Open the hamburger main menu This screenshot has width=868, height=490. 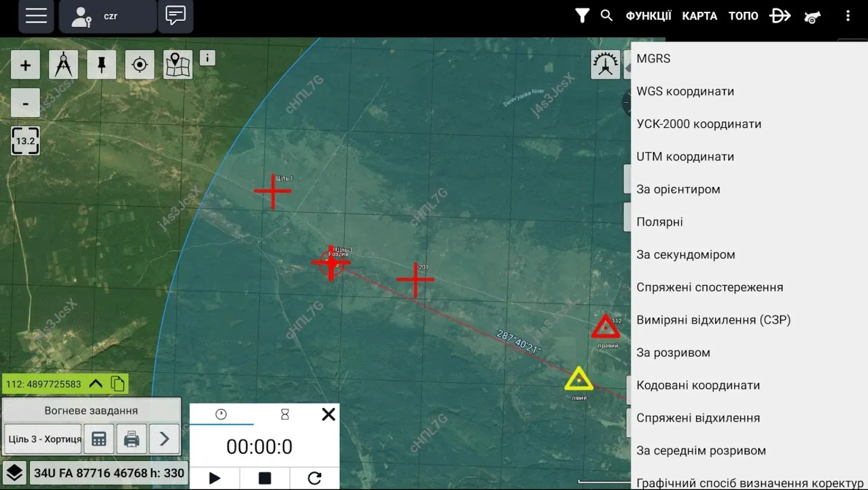point(36,16)
